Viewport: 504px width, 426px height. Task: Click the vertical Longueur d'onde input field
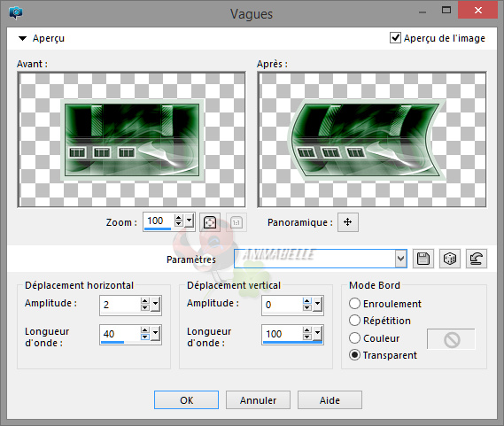(283, 334)
